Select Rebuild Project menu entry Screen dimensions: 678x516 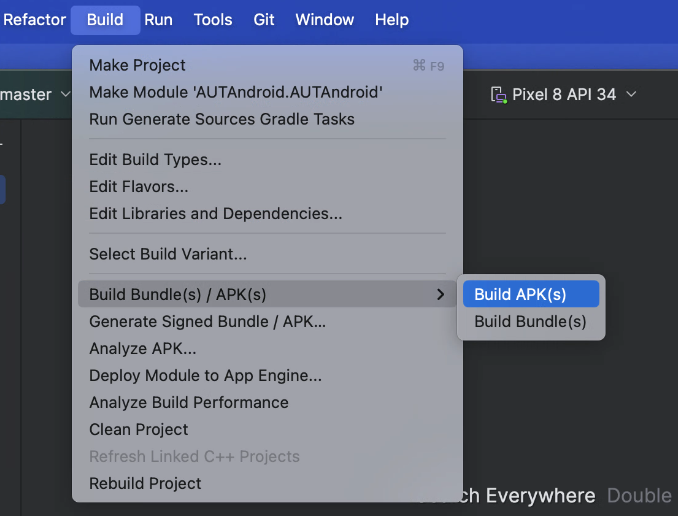[x=145, y=484]
